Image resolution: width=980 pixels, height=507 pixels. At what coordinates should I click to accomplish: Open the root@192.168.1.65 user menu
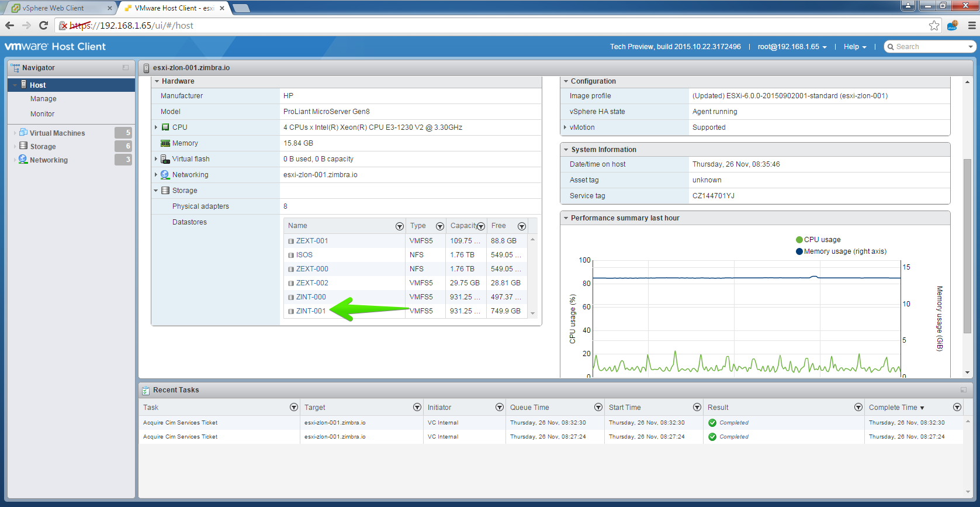coord(792,47)
